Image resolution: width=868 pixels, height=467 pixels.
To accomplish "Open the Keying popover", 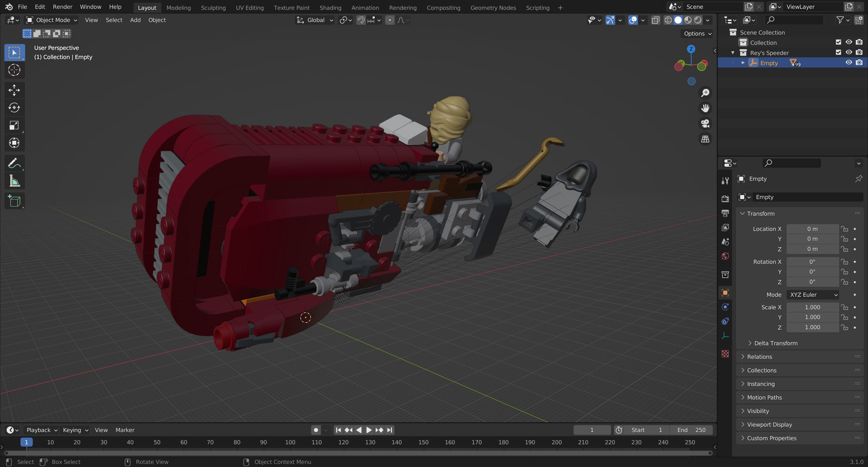I will [76, 430].
